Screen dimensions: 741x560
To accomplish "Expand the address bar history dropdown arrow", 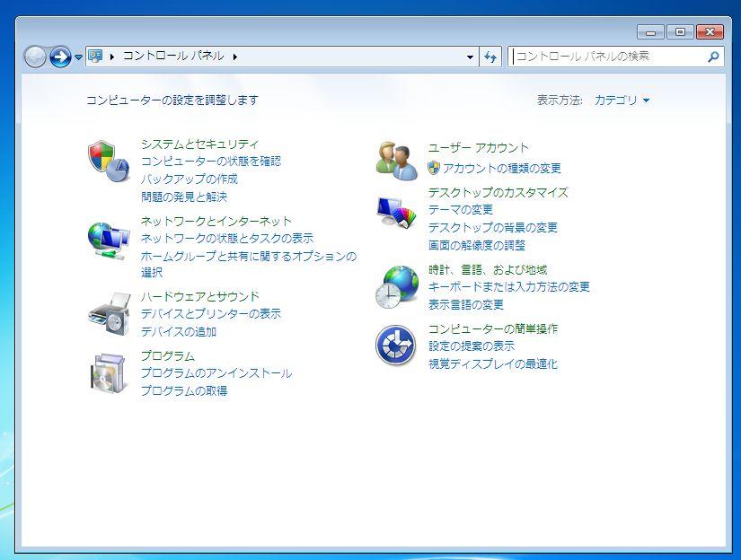I will [471, 57].
